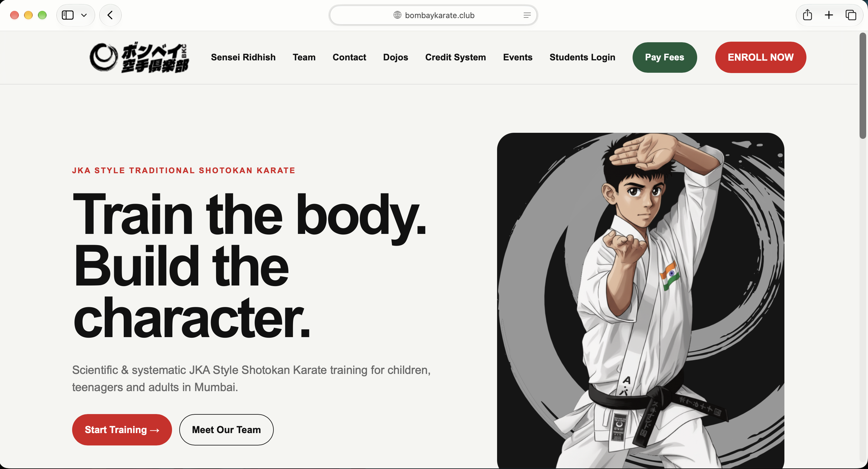Open the sidebar options chevron dropdown
Viewport: 868px width, 469px height.
tap(84, 15)
